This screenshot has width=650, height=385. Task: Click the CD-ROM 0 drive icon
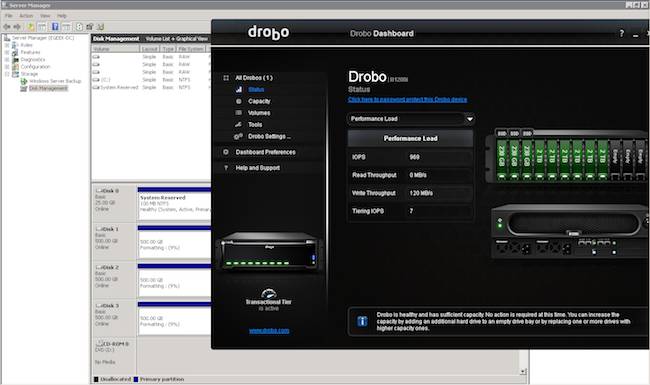tap(99, 344)
